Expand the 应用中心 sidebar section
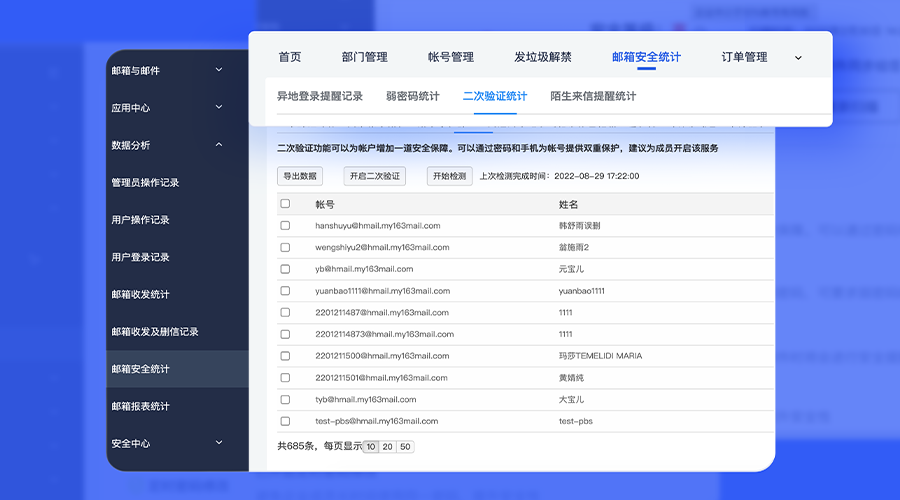Image resolution: width=900 pixels, height=500 pixels. (x=219, y=107)
